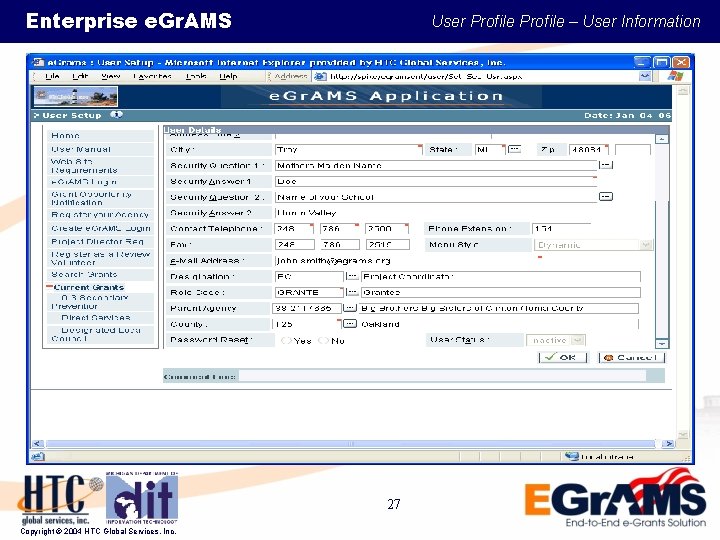Click the Parent Agency code field

tap(307, 308)
